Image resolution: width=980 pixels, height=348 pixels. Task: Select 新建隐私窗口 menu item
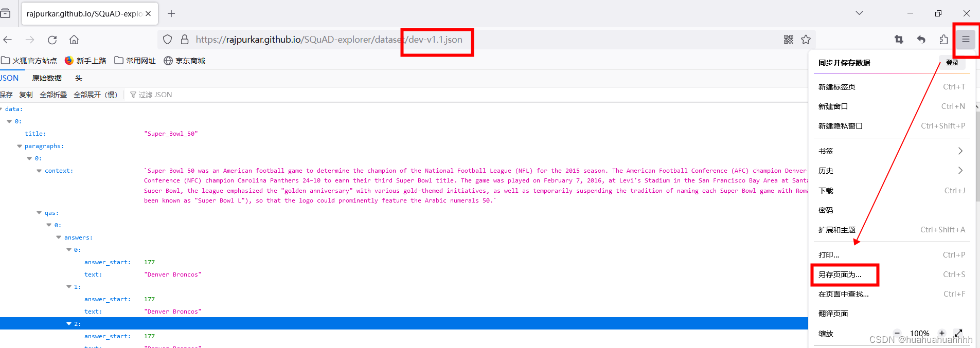click(892, 126)
